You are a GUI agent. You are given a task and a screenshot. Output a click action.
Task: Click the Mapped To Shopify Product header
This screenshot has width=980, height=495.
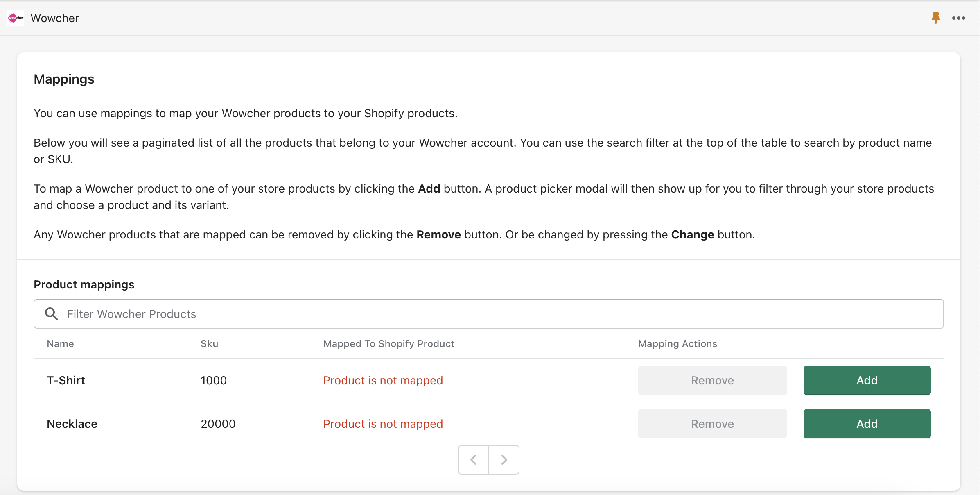point(388,344)
